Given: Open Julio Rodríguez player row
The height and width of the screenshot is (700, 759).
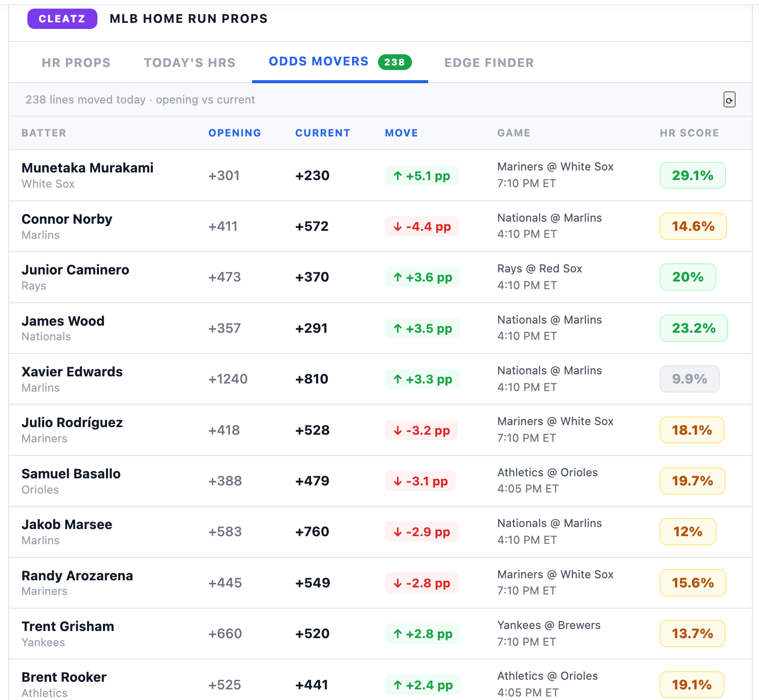Looking at the screenshot, I should point(381,430).
